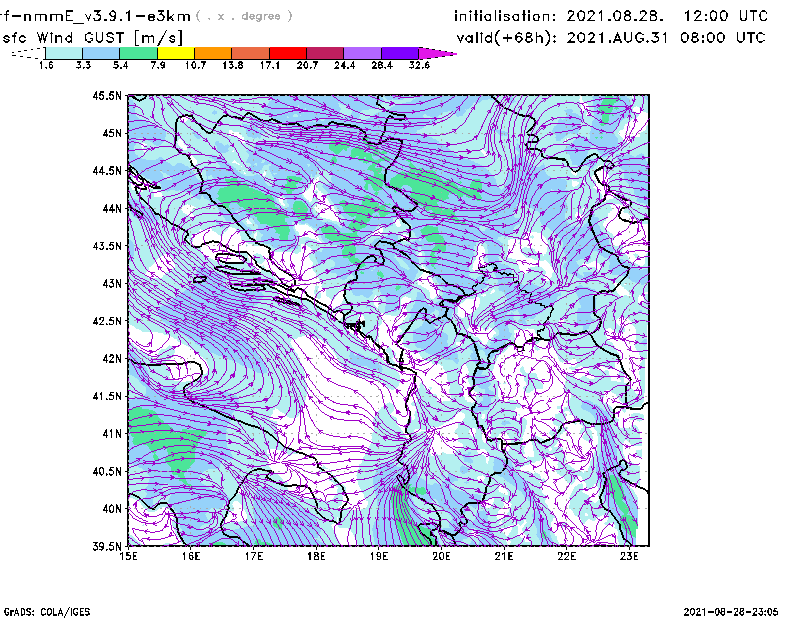Click the '32.6' colorbar value

pyautogui.click(x=419, y=65)
